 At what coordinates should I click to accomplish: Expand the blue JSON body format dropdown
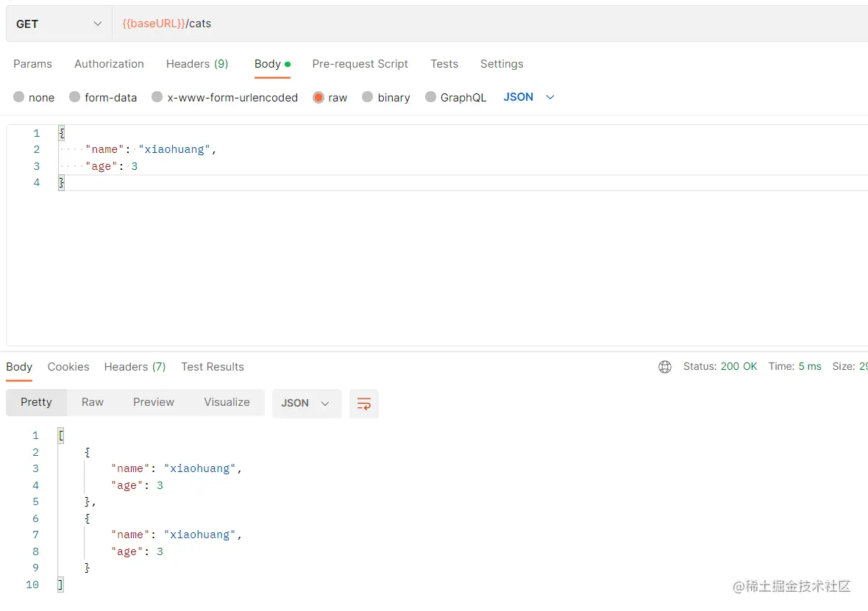[529, 97]
